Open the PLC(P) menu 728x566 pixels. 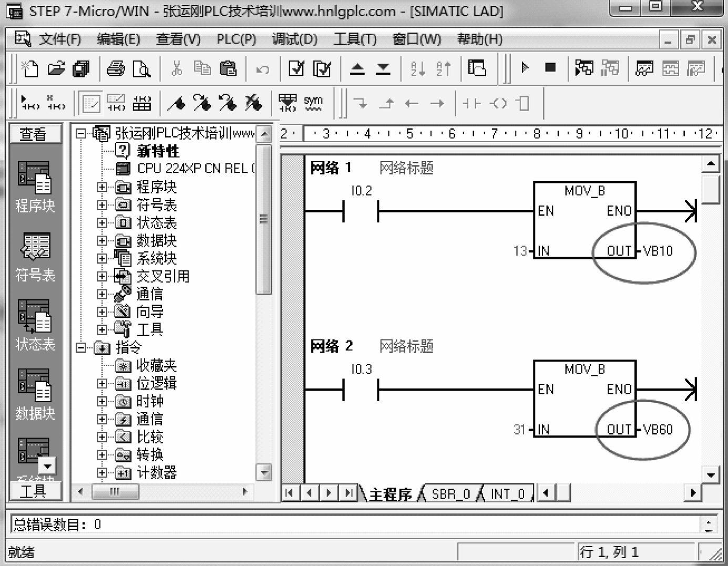point(236,39)
